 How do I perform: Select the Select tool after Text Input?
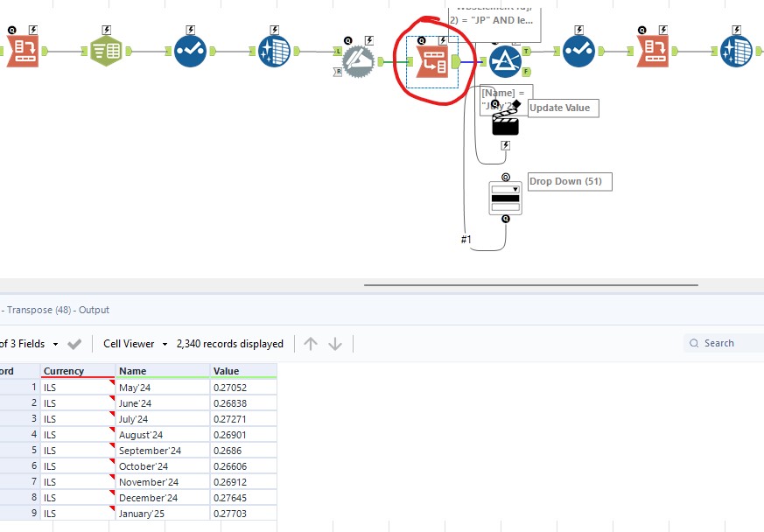[x=190, y=51]
